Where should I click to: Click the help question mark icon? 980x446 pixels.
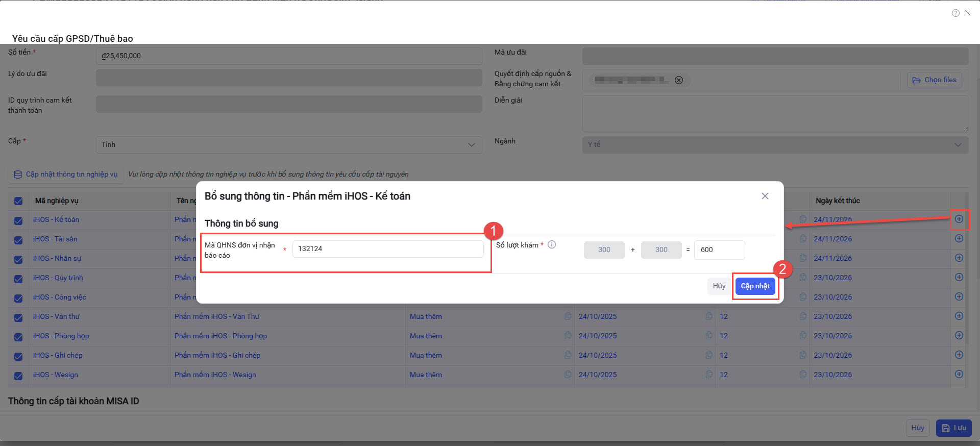[955, 13]
